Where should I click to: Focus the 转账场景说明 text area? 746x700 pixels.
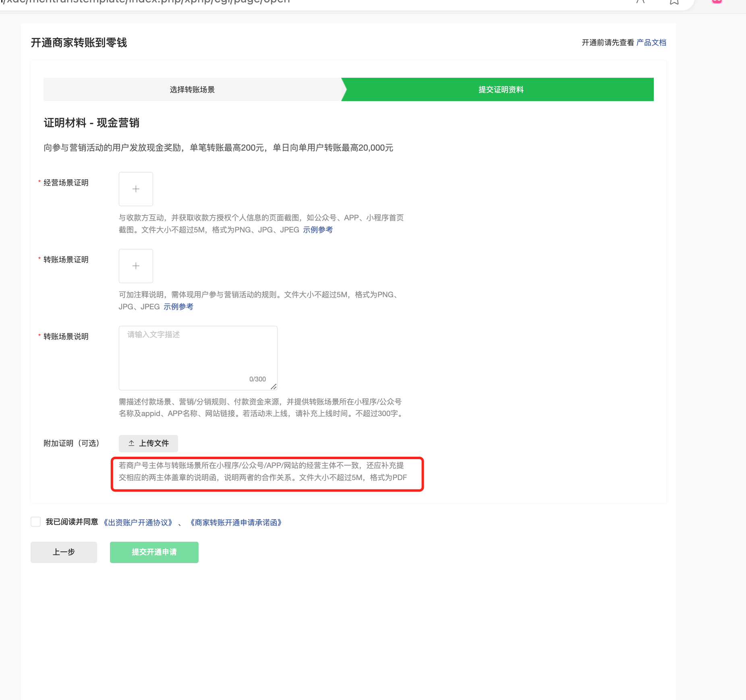point(198,358)
